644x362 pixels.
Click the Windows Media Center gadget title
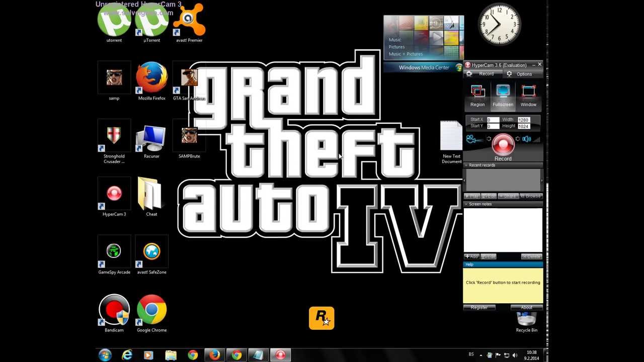click(x=424, y=67)
